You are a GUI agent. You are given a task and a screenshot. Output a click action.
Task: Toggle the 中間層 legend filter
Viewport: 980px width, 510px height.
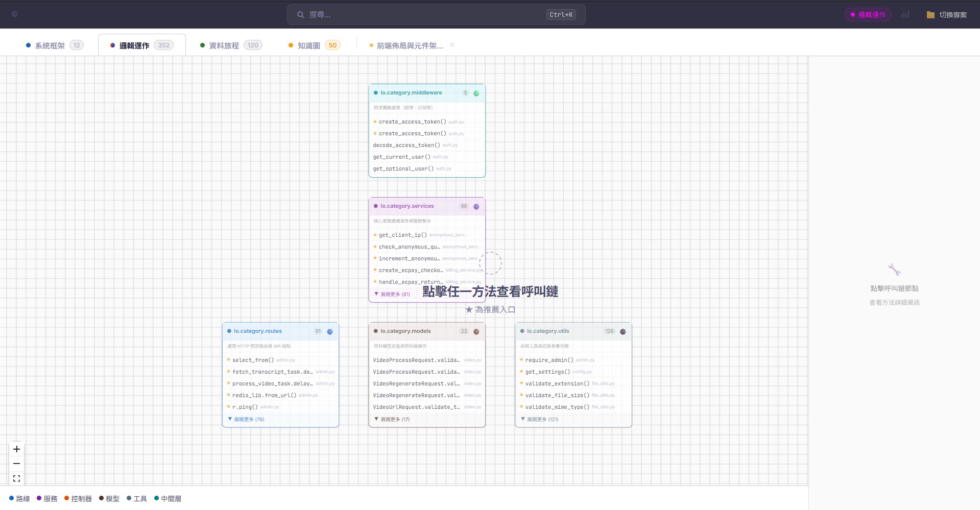coord(169,498)
